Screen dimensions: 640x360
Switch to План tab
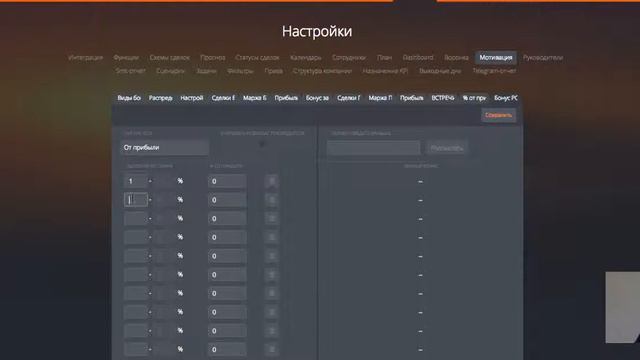(384, 58)
